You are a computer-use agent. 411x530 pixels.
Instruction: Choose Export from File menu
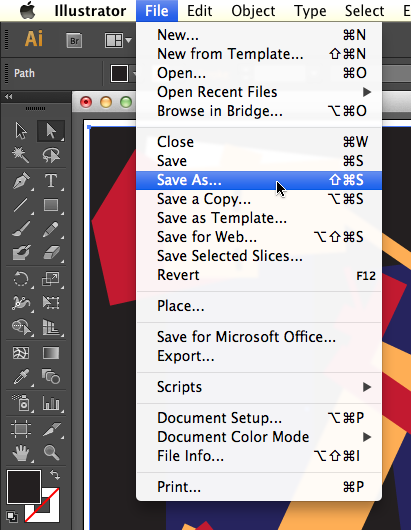[x=259, y=356]
